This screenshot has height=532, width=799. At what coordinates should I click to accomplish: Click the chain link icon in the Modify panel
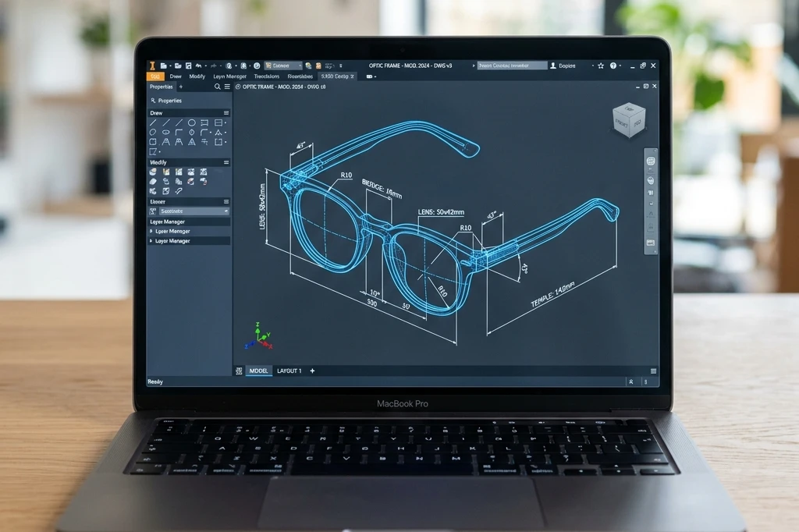point(179,191)
